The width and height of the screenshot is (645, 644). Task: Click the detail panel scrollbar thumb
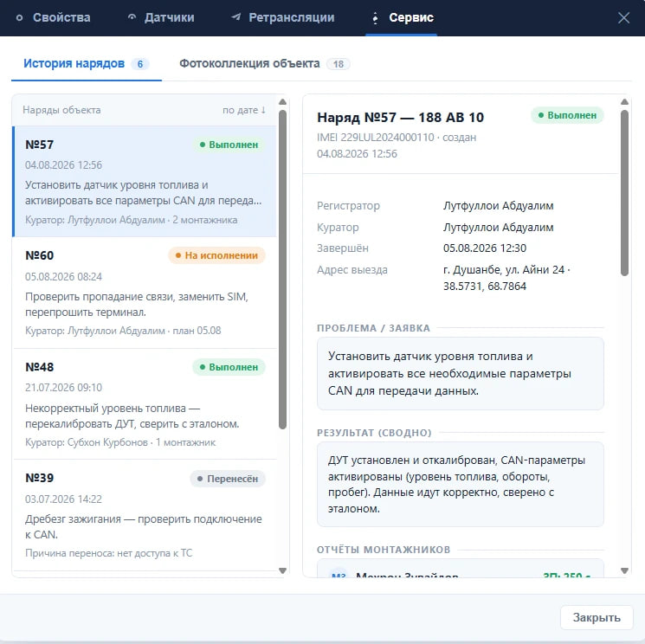pos(624,193)
